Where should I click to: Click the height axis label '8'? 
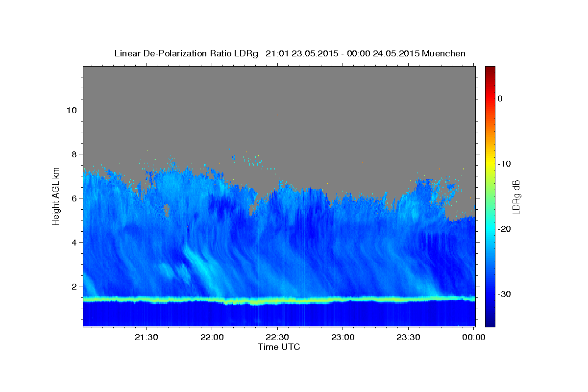pyautogui.click(x=73, y=154)
